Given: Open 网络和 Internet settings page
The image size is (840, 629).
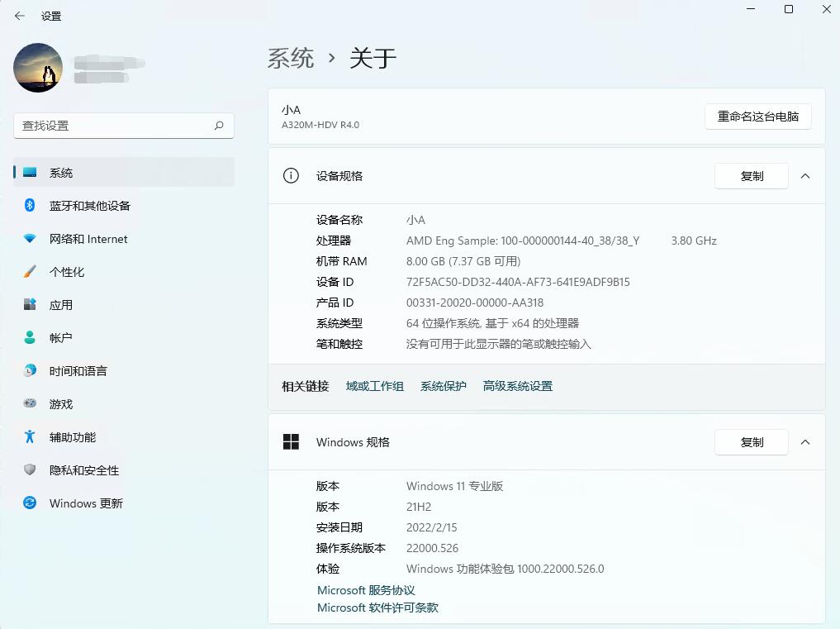Looking at the screenshot, I should pos(124,239).
